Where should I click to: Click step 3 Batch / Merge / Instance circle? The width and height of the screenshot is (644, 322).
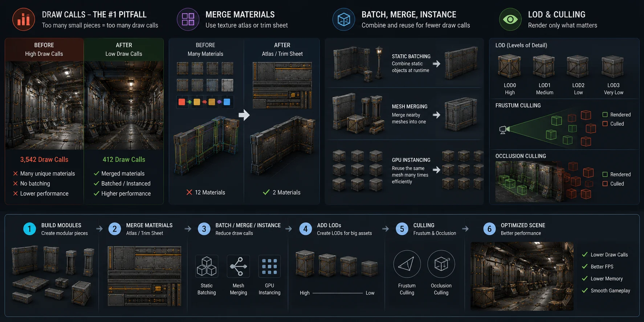pos(204,229)
